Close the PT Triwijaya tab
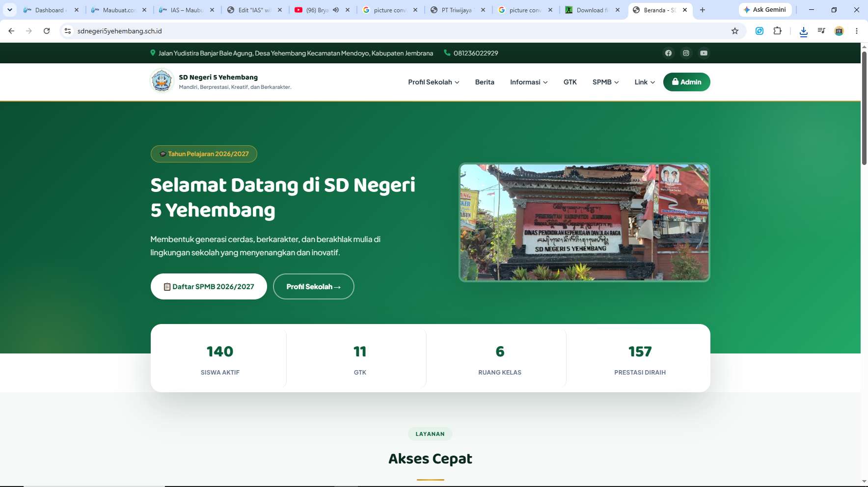The width and height of the screenshot is (868, 487). click(x=483, y=10)
